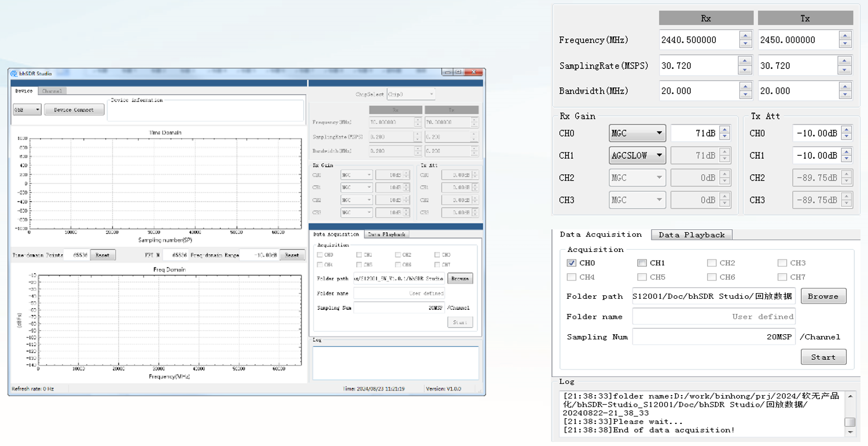Click the Log panel vertical scrollbar thumb
The image size is (868, 446).
tap(849, 422)
